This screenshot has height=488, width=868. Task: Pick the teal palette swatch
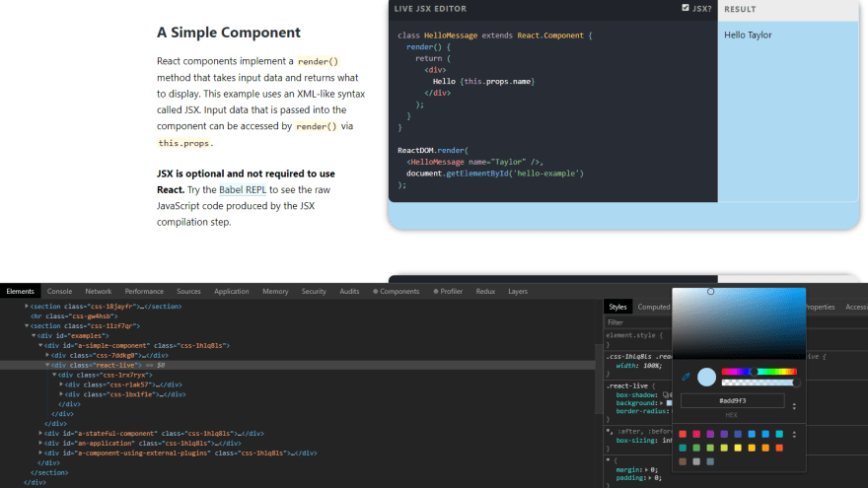pos(683,448)
